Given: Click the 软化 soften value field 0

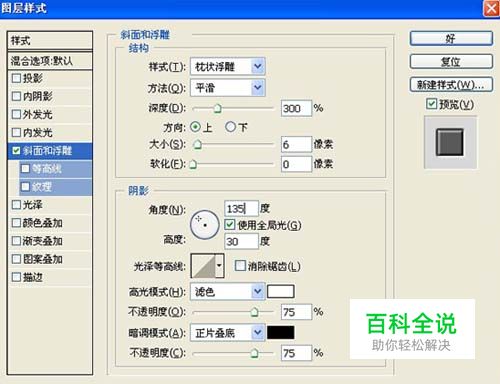Looking at the screenshot, I should pyautogui.click(x=296, y=164).
